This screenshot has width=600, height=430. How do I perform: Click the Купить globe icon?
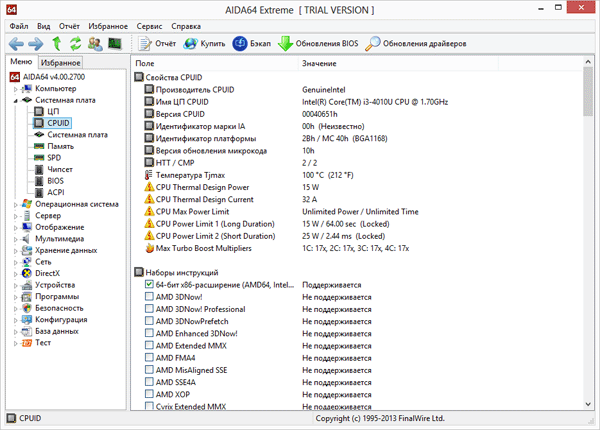pos(190,44)
